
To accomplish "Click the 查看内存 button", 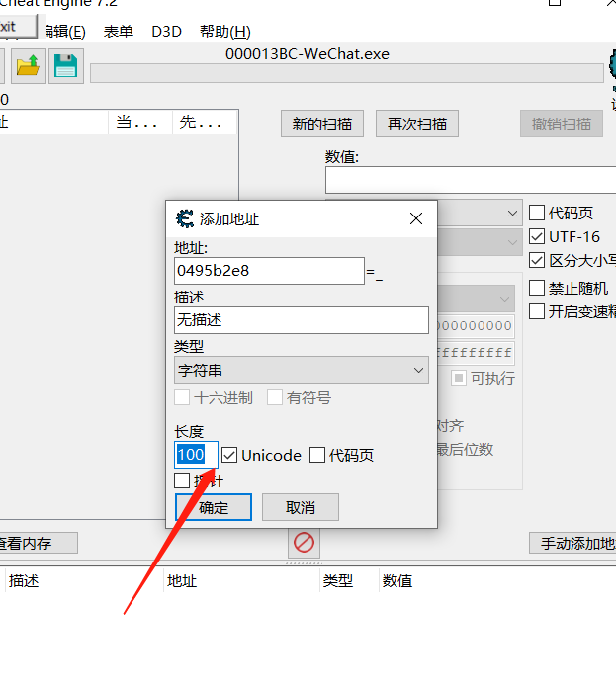I will point(37,544).
